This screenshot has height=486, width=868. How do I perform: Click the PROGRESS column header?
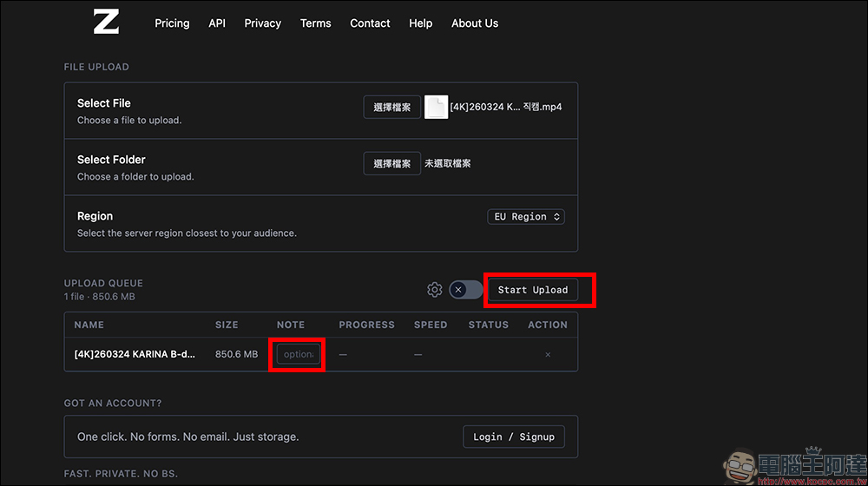[366, 325]
